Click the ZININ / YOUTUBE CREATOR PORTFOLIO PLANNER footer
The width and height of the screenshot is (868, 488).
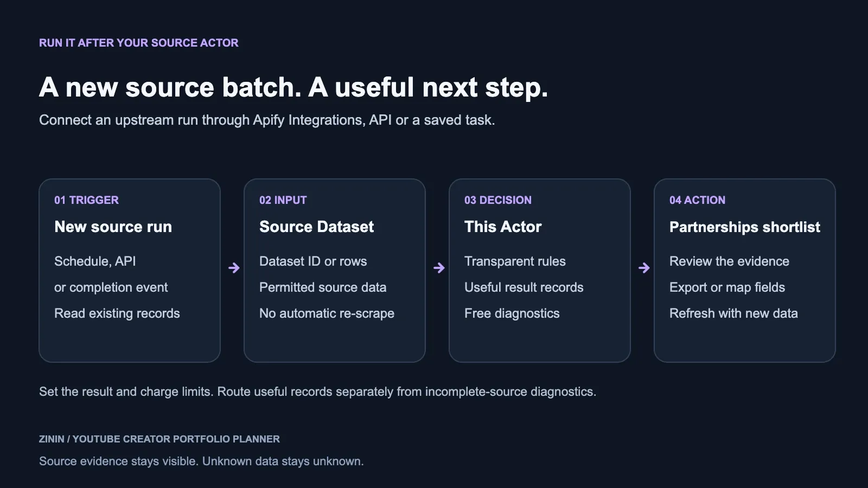pos(159,439)
